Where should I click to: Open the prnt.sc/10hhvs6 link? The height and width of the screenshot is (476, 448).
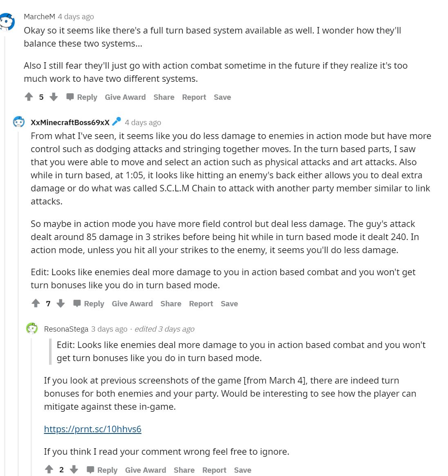[92, 429]
